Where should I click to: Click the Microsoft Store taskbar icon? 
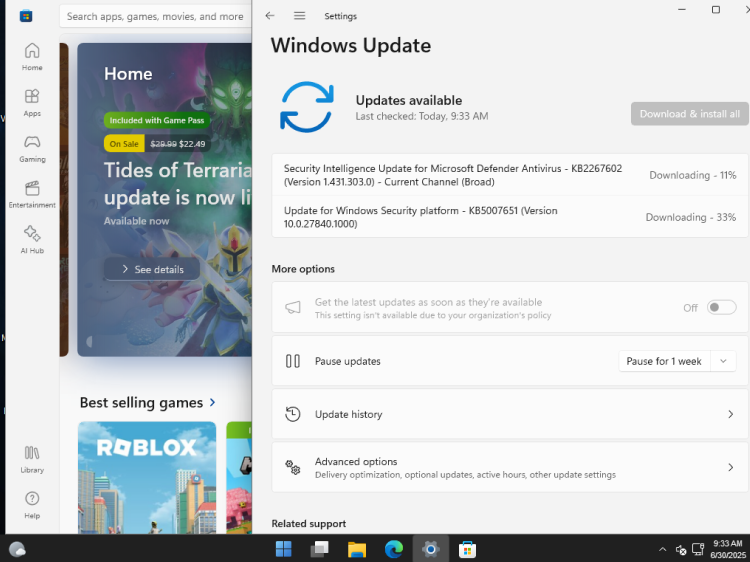[467, 549]
